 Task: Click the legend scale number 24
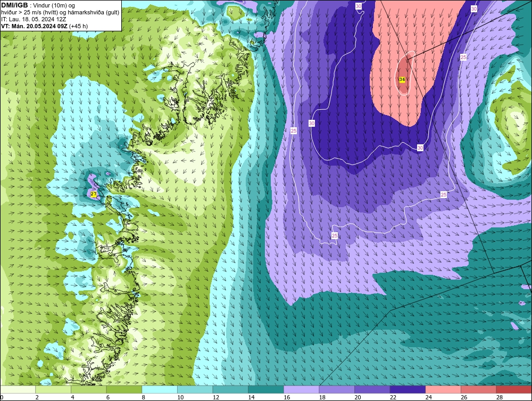(428, 397)
